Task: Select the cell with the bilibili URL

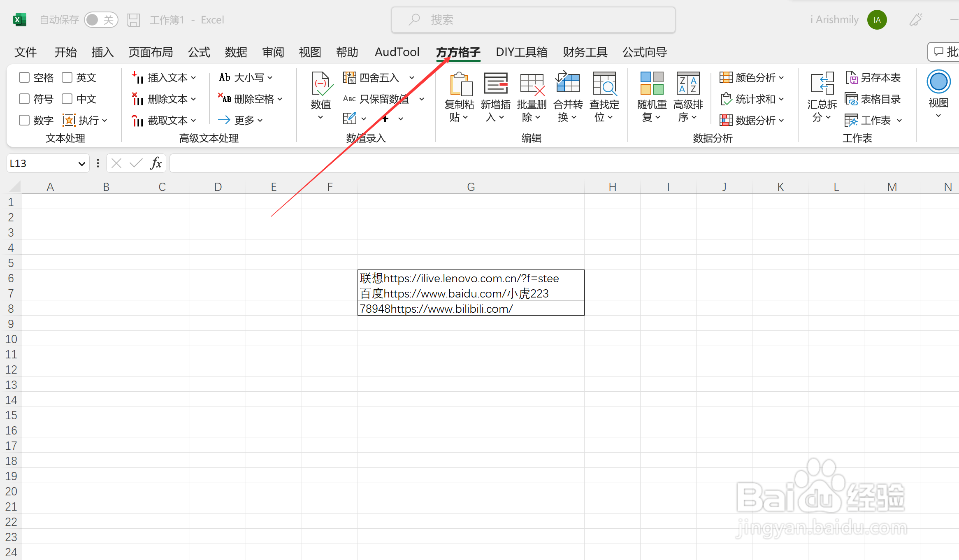Action: [471, 309]
